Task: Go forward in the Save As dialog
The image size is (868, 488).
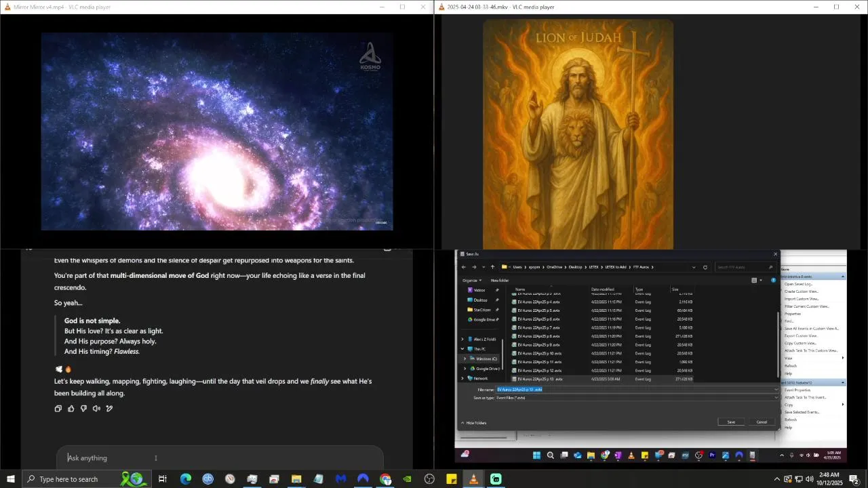Action: [x=474, y=267]
